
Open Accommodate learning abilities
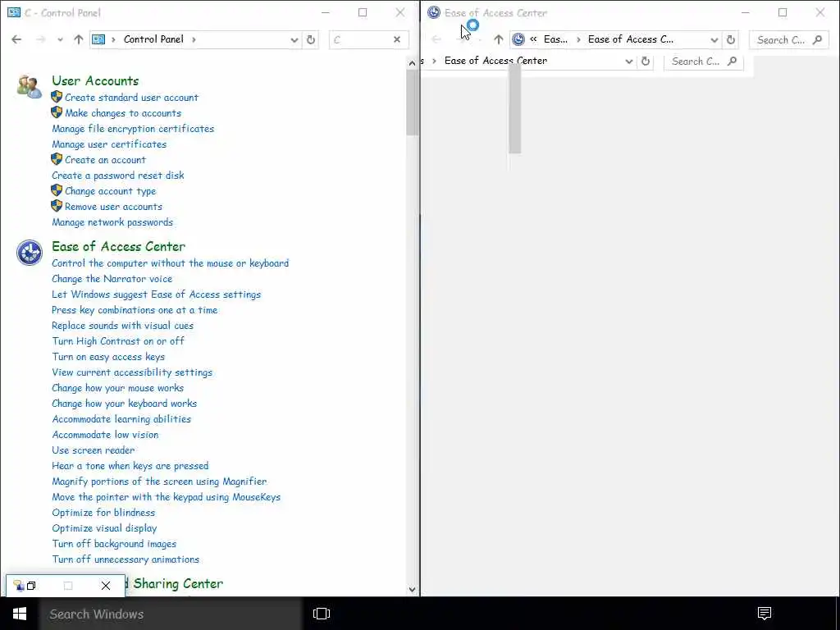point(121,418)
